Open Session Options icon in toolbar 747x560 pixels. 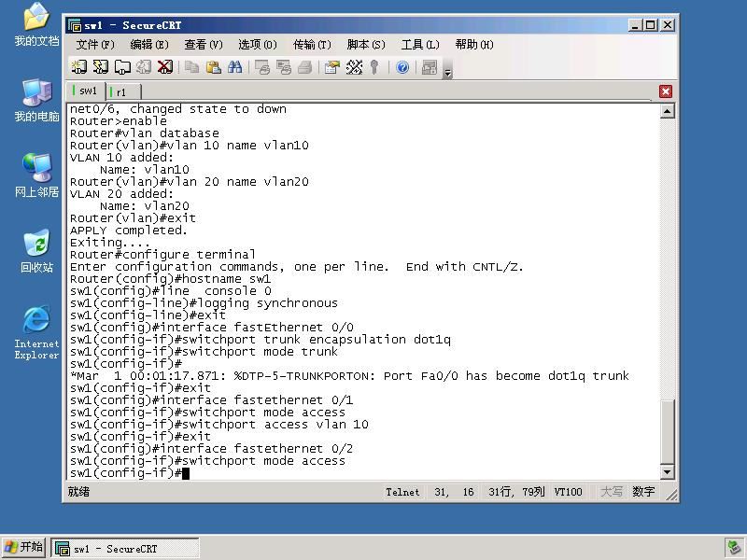click(332, 67)
